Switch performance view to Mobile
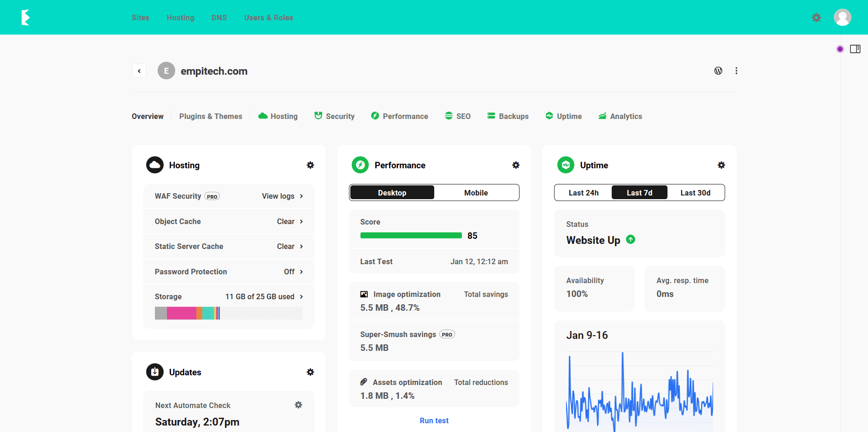The image size is (868, 432). (476, 193)
